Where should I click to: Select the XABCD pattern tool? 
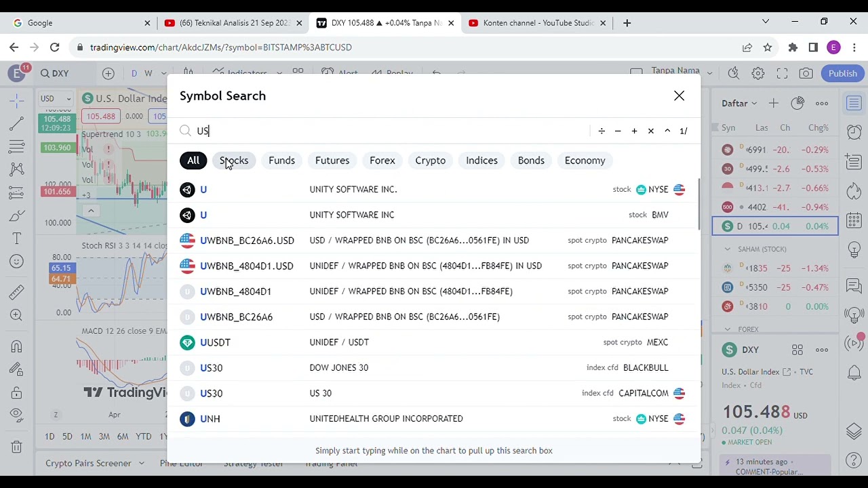(17, 169)
